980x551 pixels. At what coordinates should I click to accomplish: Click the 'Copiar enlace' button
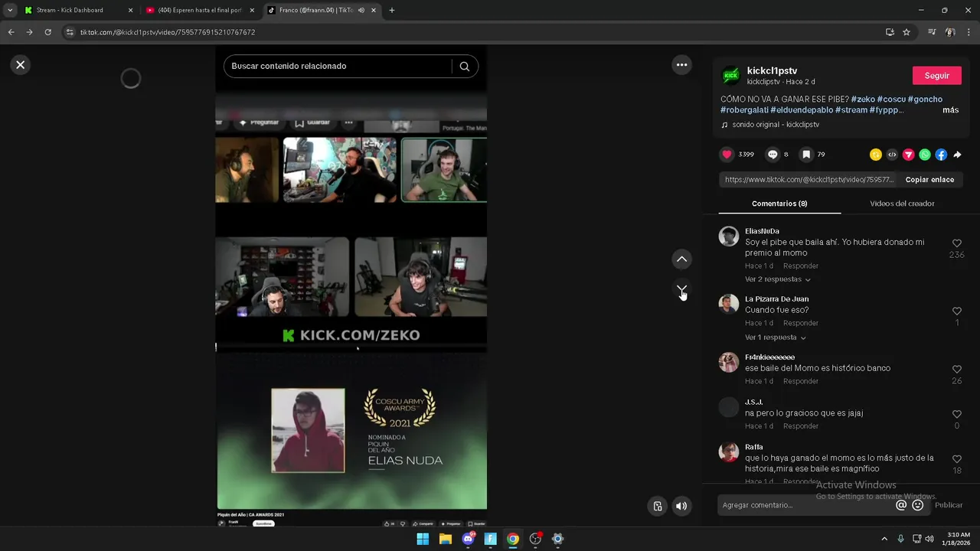929,180
